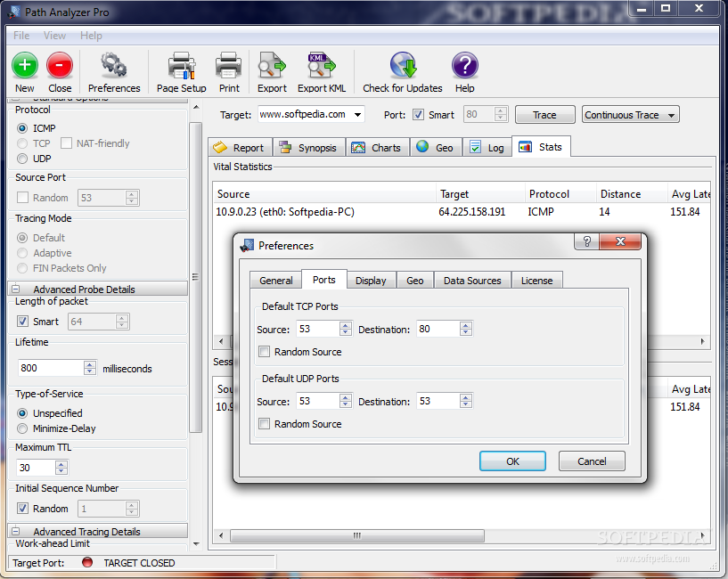Click the left options panel scrollbar

(x=196, y=277)
